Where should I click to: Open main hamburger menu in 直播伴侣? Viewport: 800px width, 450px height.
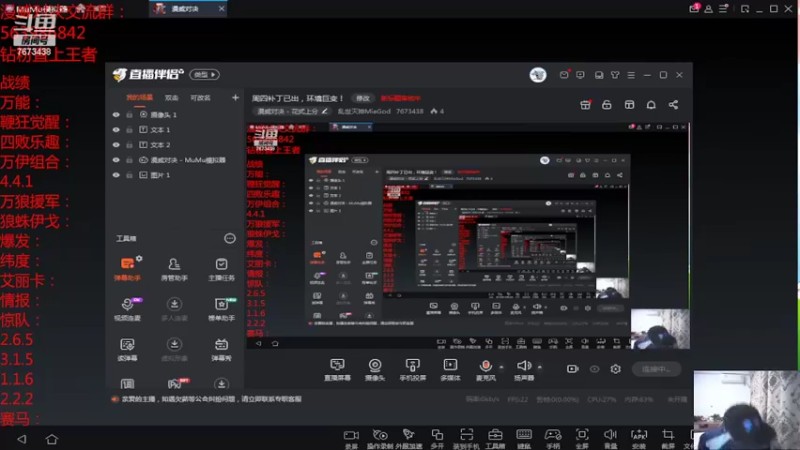click(x=631, y=75)
